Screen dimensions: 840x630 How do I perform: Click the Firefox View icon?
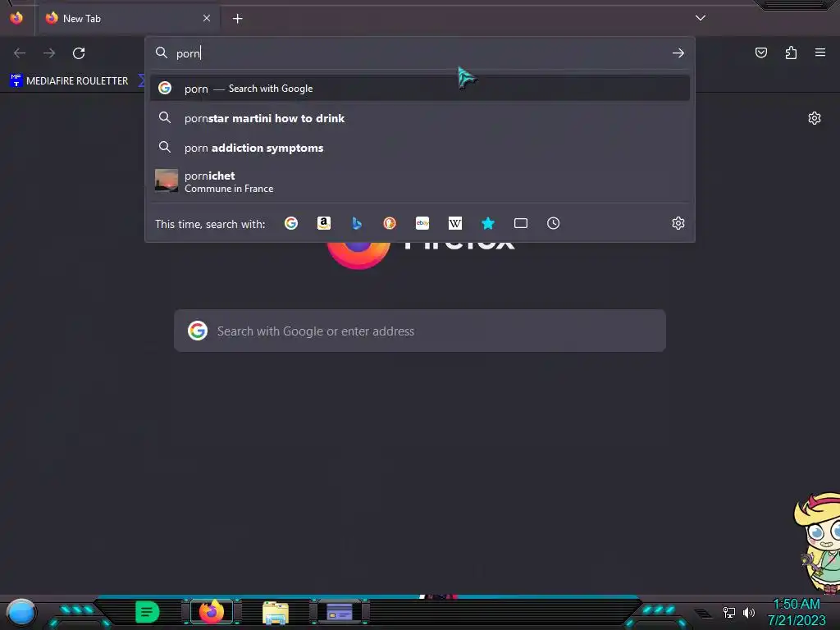pos(16,18)
